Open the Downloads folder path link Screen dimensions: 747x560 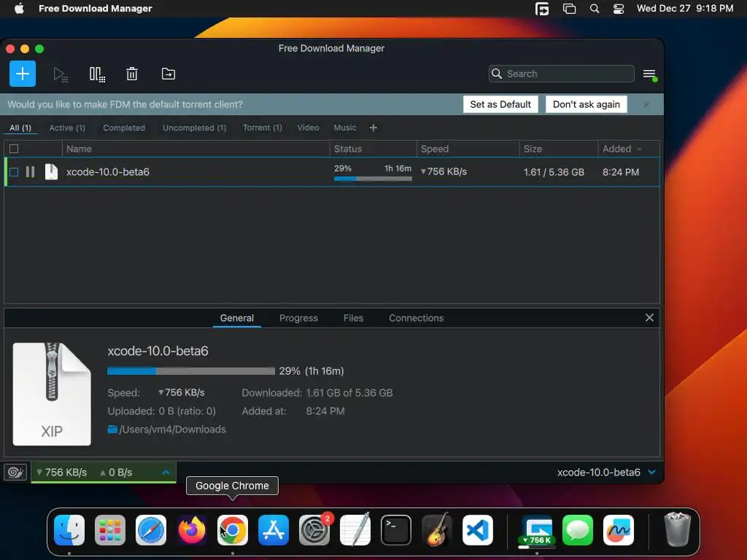pos(172,429)
